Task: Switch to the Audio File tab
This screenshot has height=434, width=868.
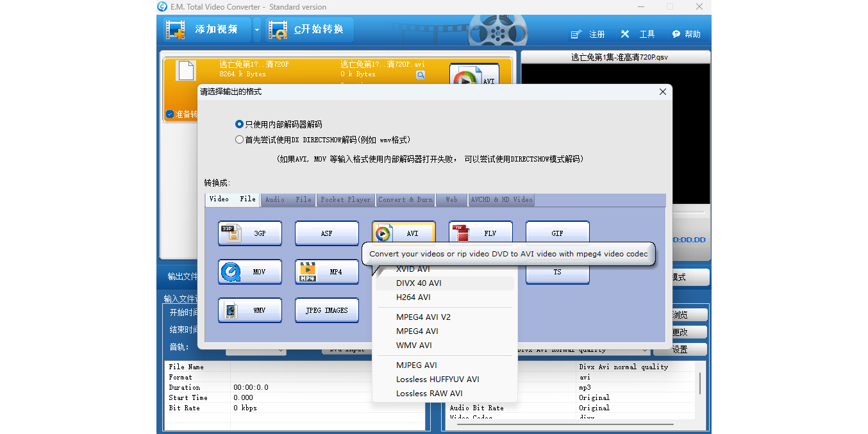Action: [288, 199]
